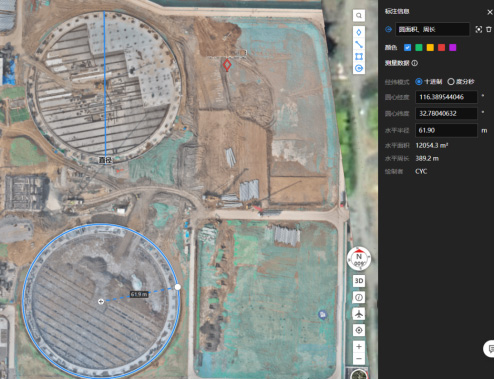Edit the 61.90 radius field

pos(446,130)
